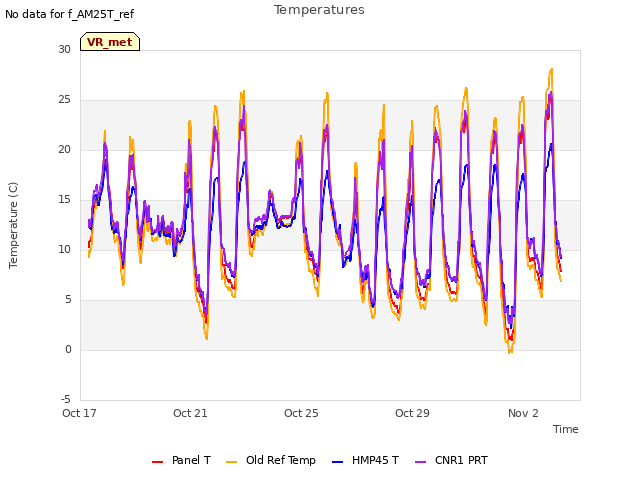Viewport: 640px width, 480px height.
Task: Toggle the Panel T legend entry
Action: coord(181,460)
